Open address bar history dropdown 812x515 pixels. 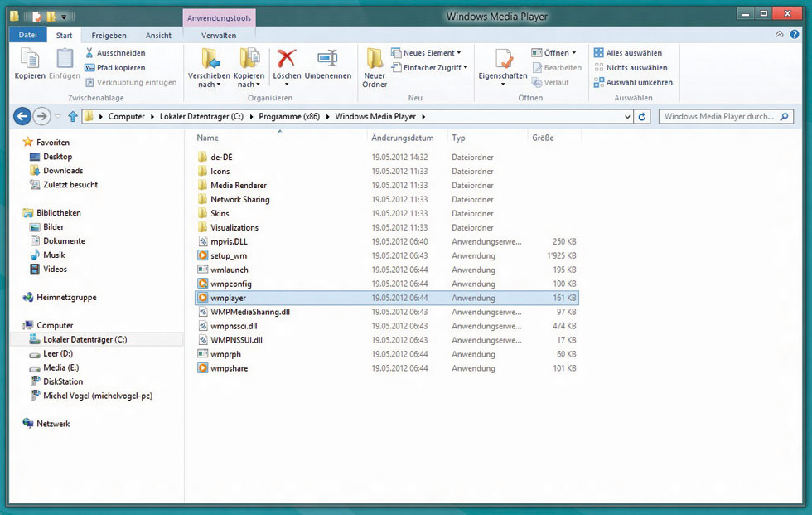coord(627,117)
